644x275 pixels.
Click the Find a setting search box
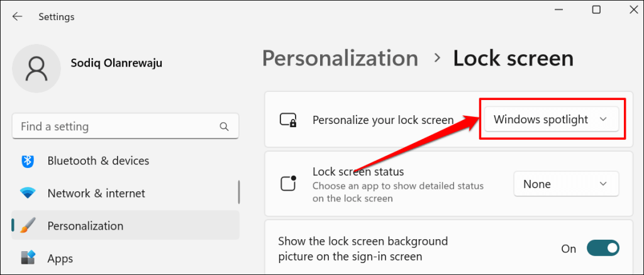[x=116, y=126]
